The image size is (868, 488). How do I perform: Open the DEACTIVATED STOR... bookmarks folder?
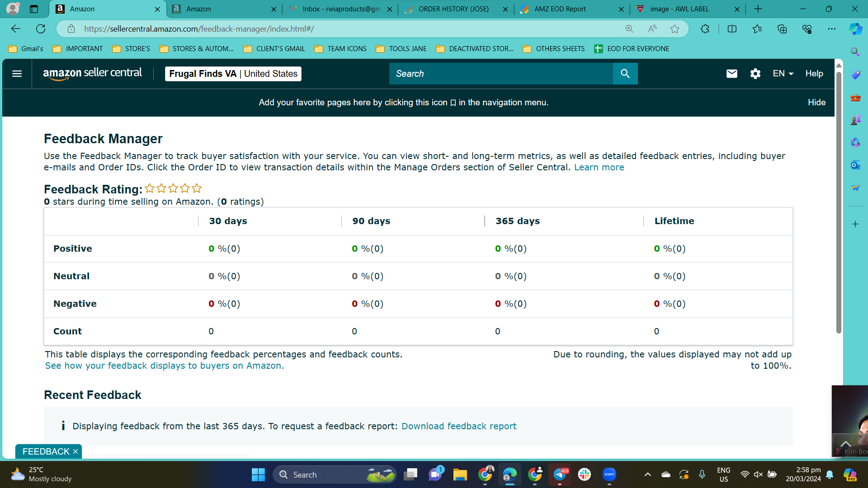(x=475, y=49)
